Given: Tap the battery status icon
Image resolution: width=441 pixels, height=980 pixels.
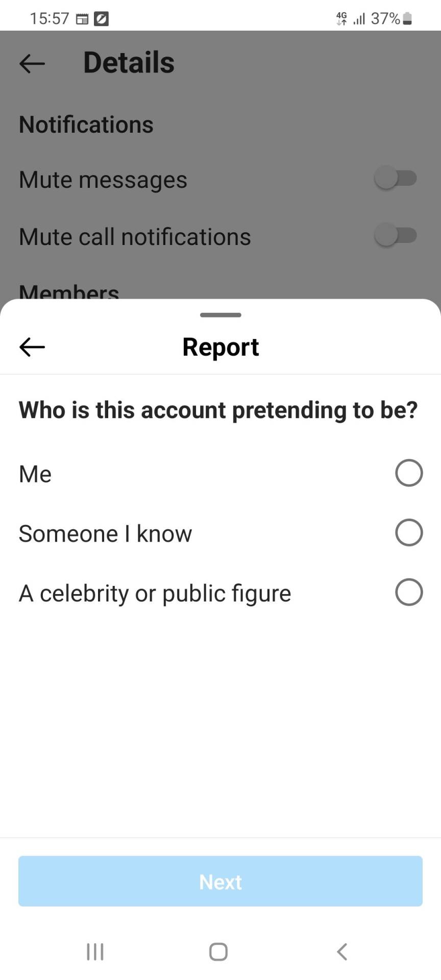Looking at the screenshot, I should tap(407, 19).
